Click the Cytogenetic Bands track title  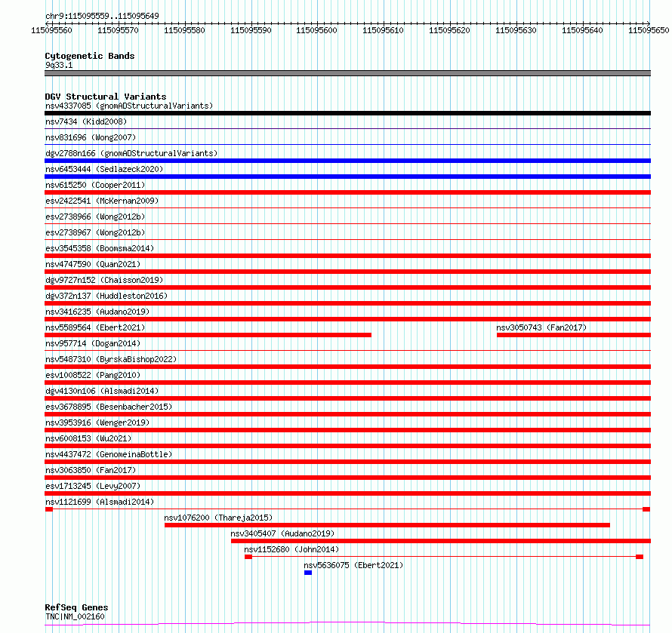pyautogui.click(x=90, y=56)
